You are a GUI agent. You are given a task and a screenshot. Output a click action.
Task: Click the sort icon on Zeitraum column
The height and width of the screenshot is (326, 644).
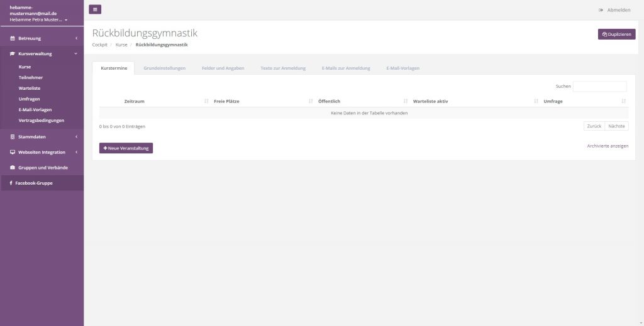point(207,101)
